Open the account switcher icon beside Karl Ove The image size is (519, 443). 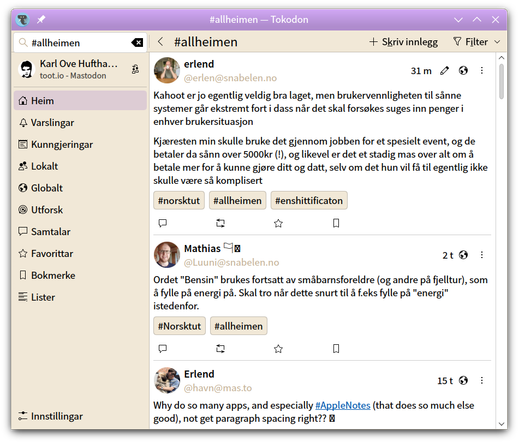coord(135,69)
